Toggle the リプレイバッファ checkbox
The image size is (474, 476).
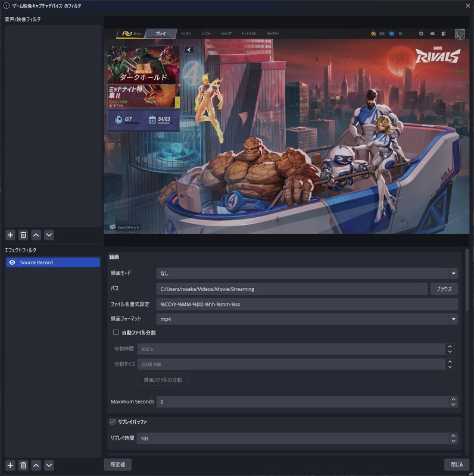(x=113, y=422)
